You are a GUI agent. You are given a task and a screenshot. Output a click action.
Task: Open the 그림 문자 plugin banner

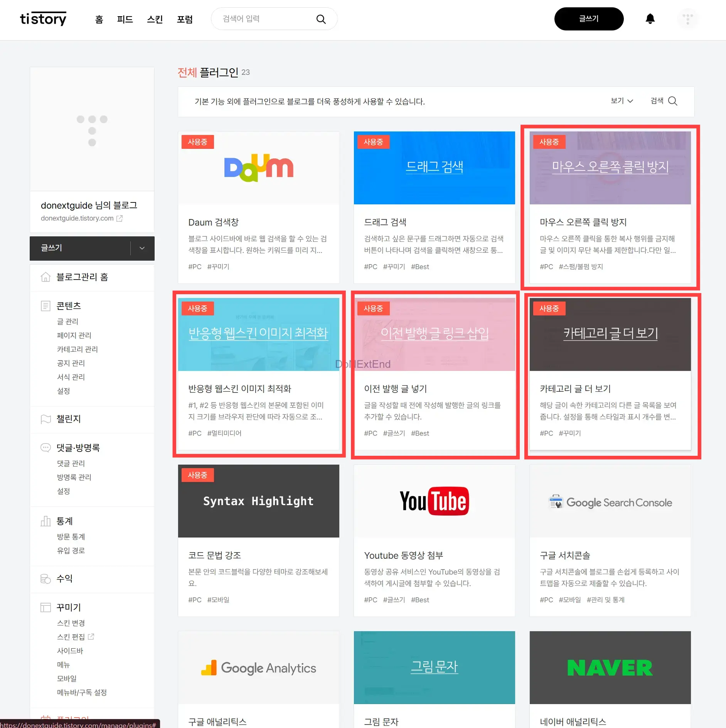coord(435,668)
